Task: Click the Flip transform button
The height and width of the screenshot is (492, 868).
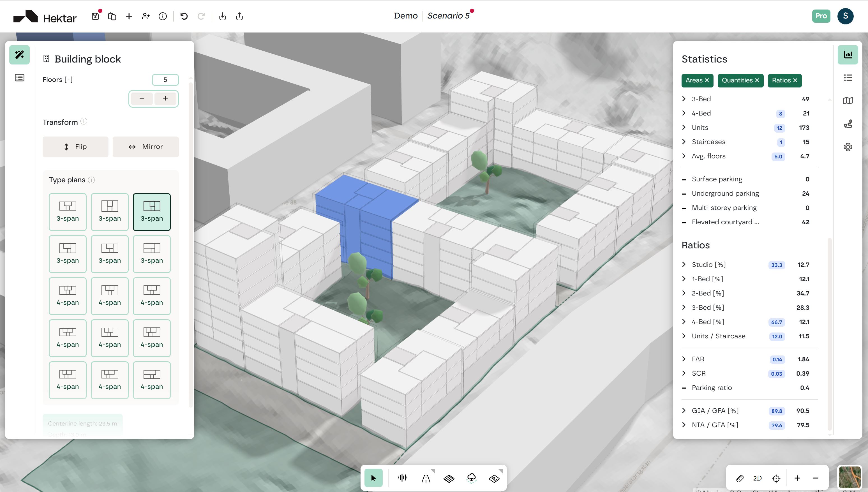Action: 75,147
